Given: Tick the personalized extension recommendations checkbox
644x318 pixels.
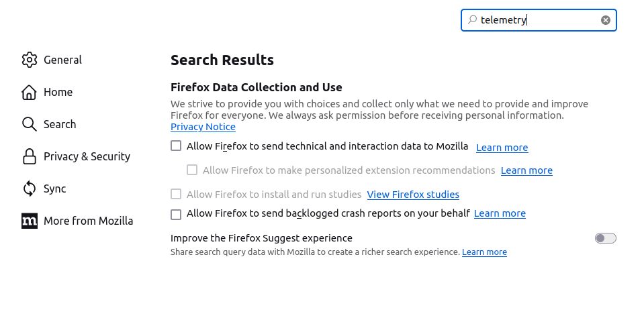Looking at the screenshot, I should point(192,170).
